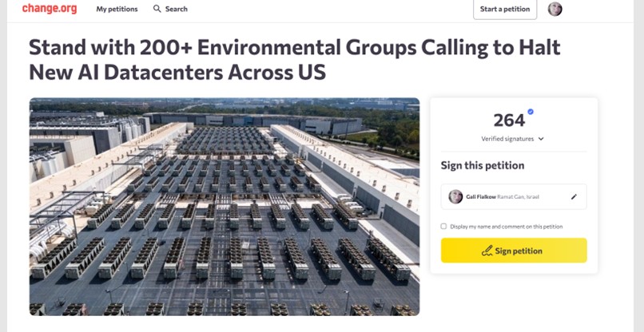Viewport: 644px width, 332px height.
Task: Click the signature pen icon on the yellow button
Action: click(x=487, y=251)
